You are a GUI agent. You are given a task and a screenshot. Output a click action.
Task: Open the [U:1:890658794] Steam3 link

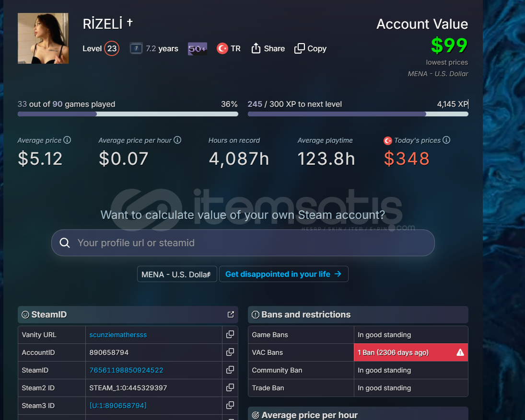click(118, 406)
